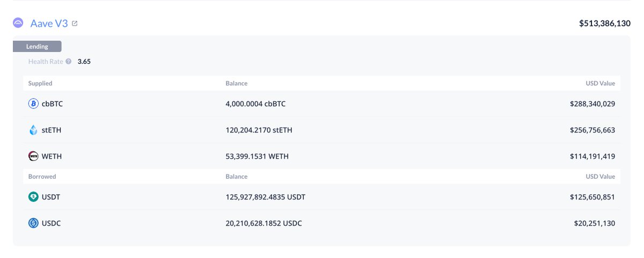Click the stETH USD value $256,756,663
The image size is (644, 258).
tap(592, 130)
